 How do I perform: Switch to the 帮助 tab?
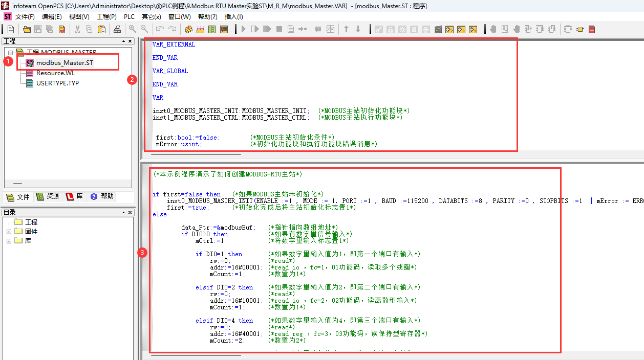pyautogui.click(x=102, y=196)
